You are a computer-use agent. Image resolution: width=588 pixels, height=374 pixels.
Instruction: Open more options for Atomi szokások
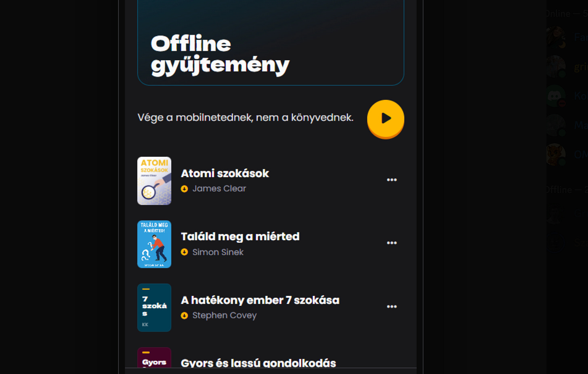[x=392, y=180]
